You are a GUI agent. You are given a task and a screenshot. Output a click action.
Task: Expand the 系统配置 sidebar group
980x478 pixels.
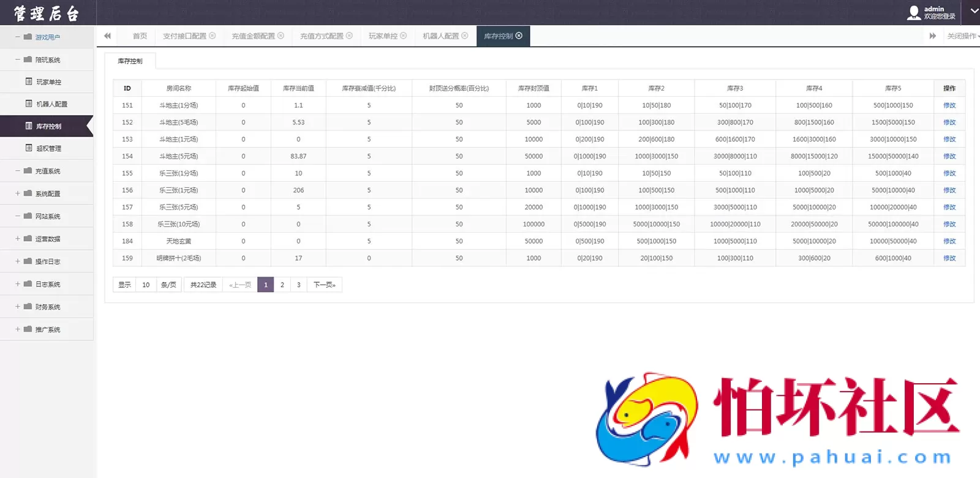click(47, 193)
